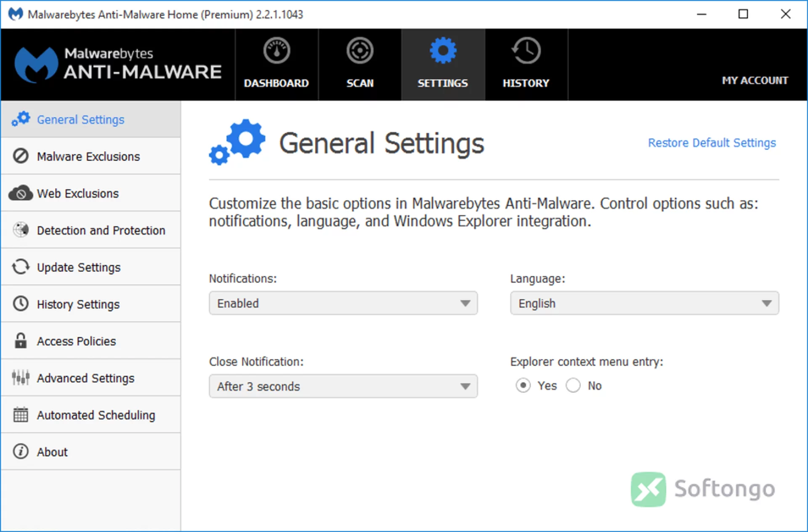
Task: Open Web Exclusions settings page
Action: 78,193
